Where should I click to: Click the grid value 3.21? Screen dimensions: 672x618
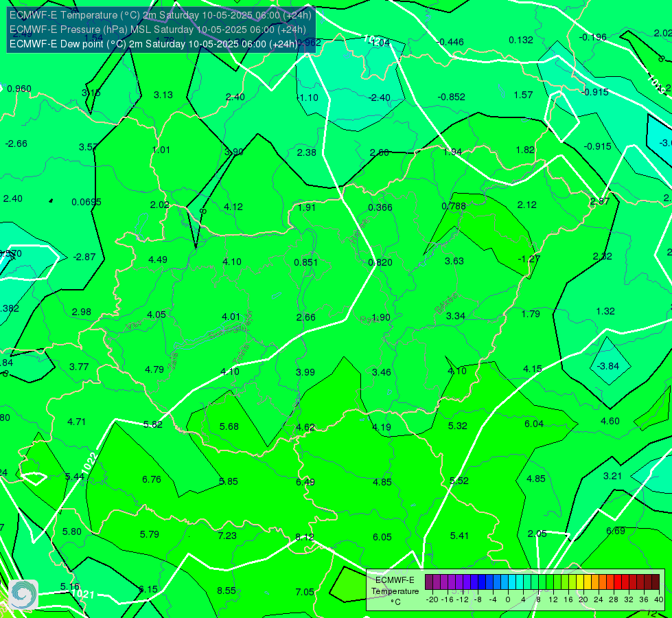point(612,476)
